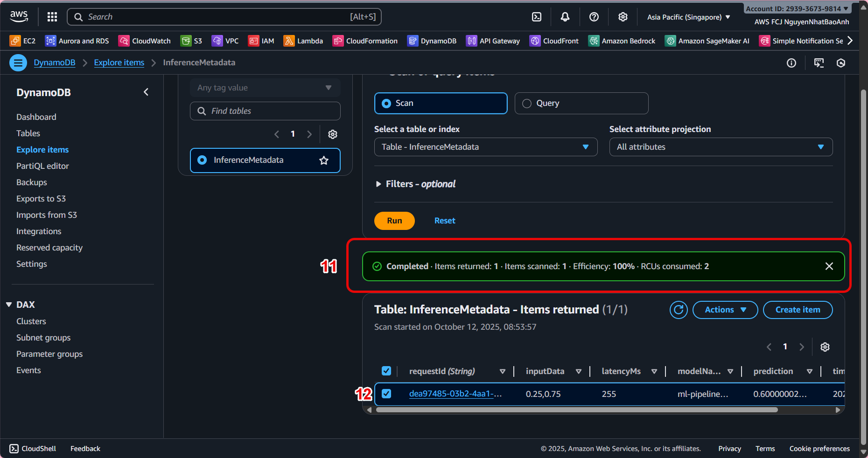Run the scan
Image resolution: width=868 pixels, height=458 pixels.
(394, 221)
